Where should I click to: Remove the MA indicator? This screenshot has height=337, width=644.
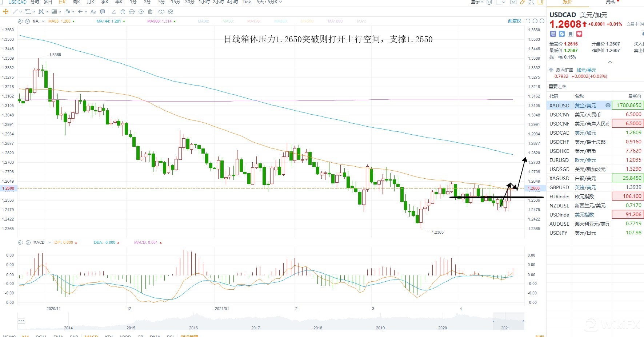[27, 21]
